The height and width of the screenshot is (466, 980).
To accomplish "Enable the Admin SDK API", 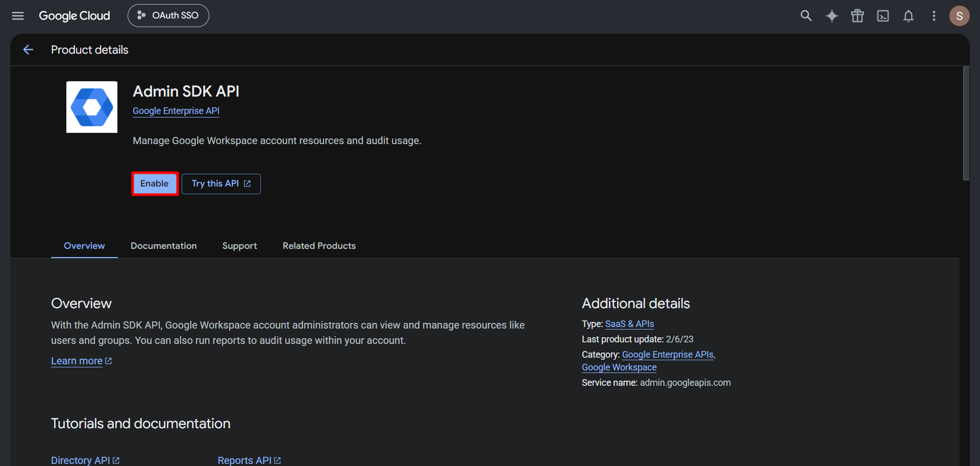I will click(155, 183).
